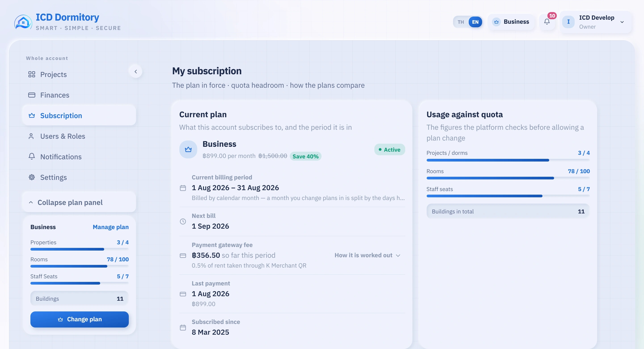Image resolution: width=644 pixels, height=349 pixels.
Task: Click the Usage against quota Rooms bar
Action: coord(508,178)
